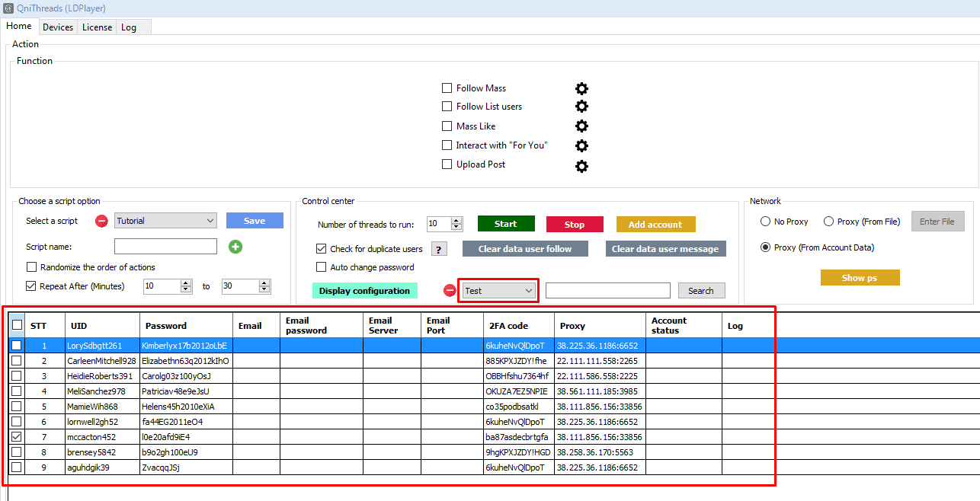Click the Script name text field

(x=165, y=247)
